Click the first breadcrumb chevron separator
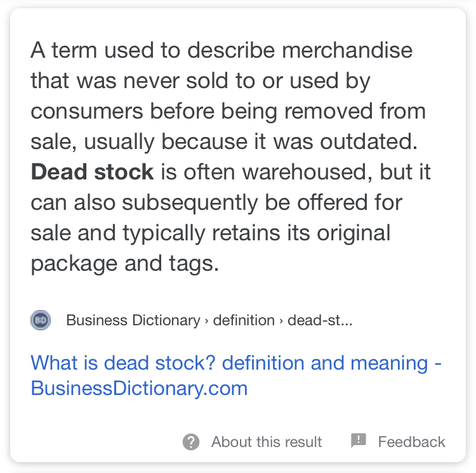 (x=207, y=320)
